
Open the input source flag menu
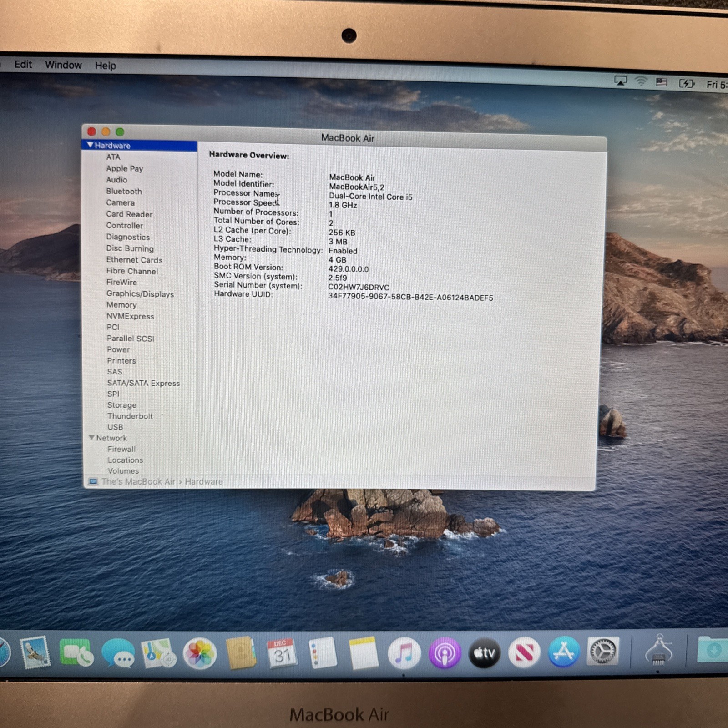(x=661, y=82)
